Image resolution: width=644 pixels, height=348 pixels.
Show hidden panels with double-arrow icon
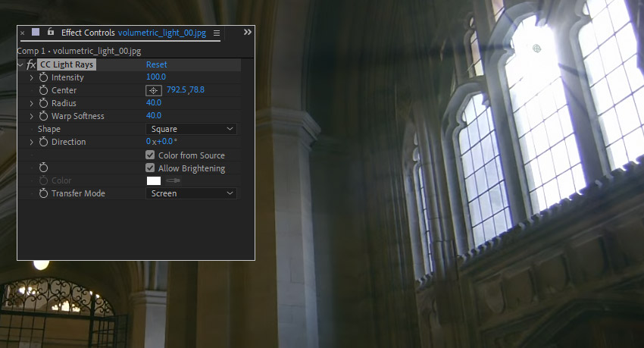click(x=247, y=32)
